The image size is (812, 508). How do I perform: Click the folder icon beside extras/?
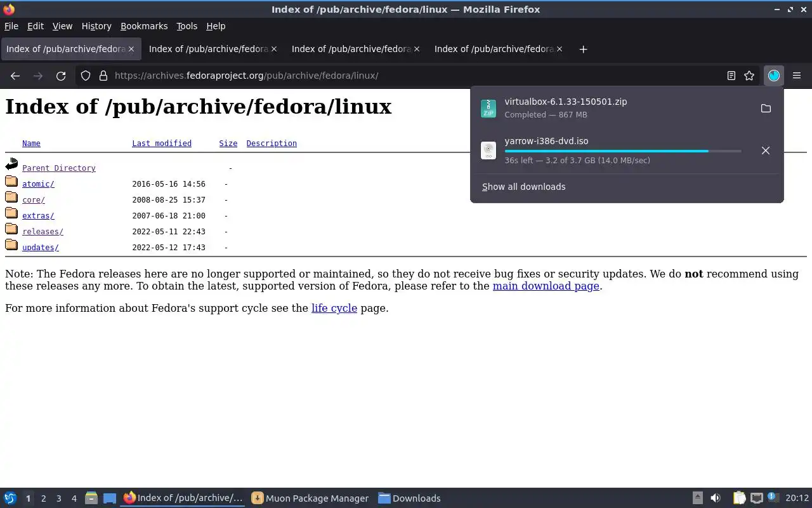coord(11,213)
